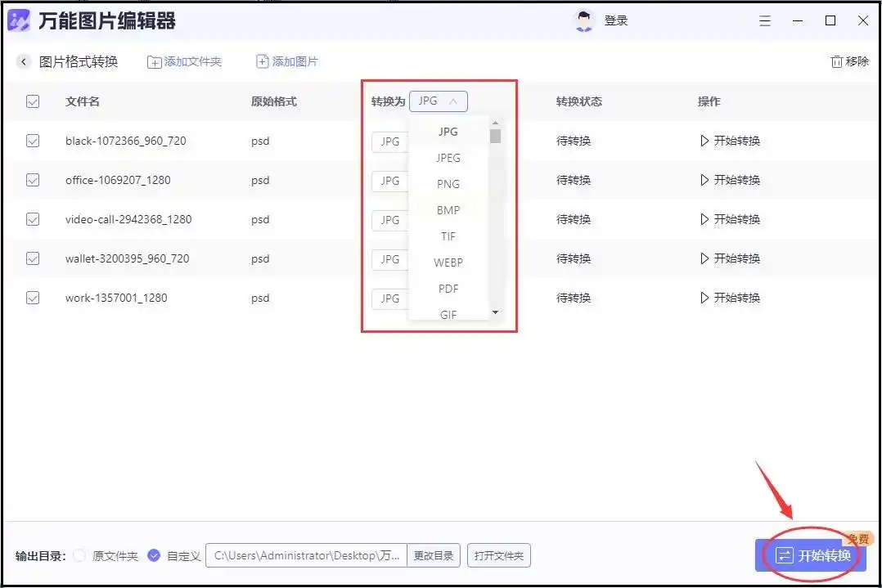Open format dropdown for video-call-2942368_1280 row
882x588 pixels.
[x=389, y=220]
